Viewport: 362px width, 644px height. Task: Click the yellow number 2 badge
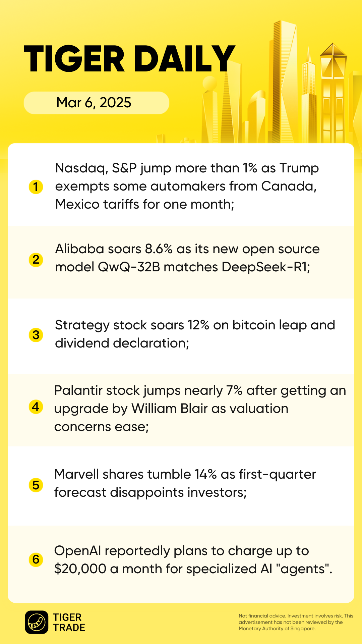(36, 260)
